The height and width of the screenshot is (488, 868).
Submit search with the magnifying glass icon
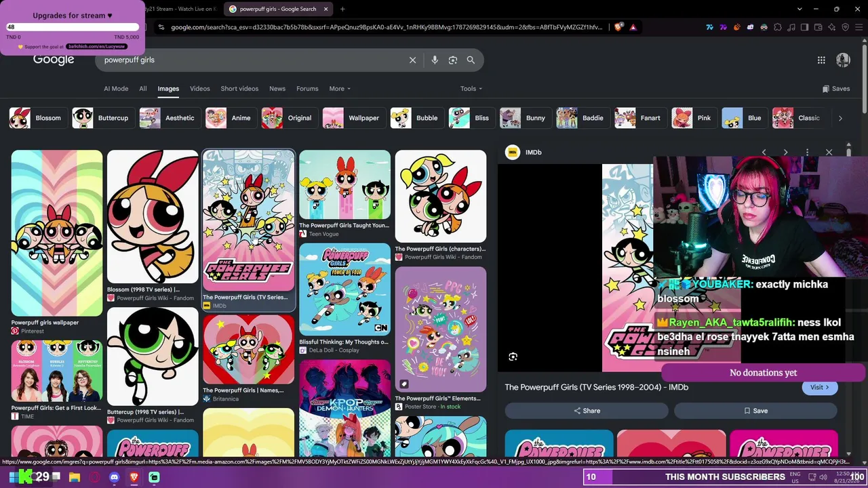pos(471,60)
